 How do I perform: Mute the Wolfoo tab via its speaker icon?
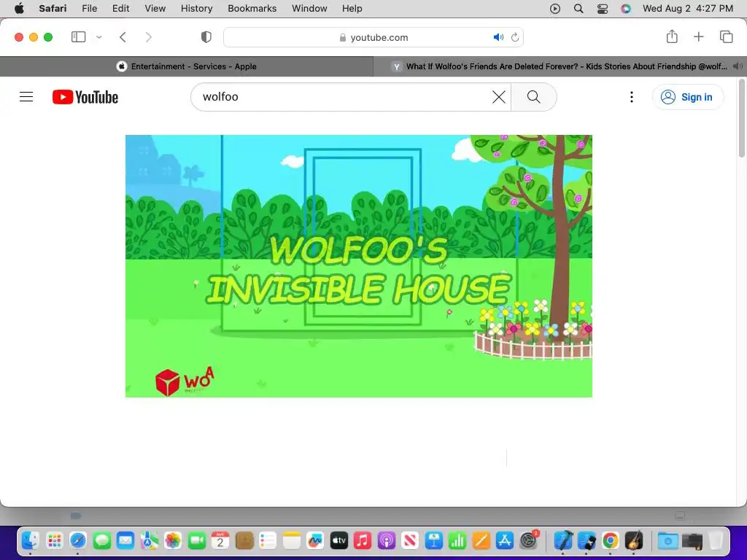tap(738, 66)
